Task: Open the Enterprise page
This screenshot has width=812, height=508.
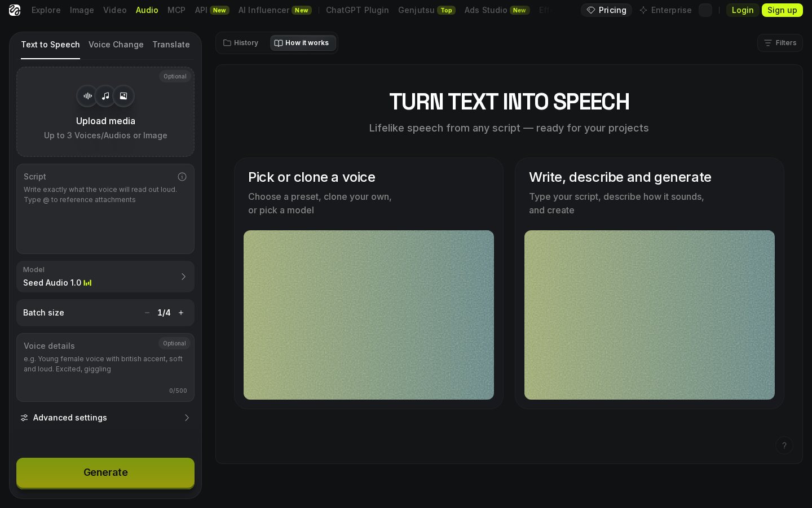Action: pyautogui.click(x=665, y=10)
